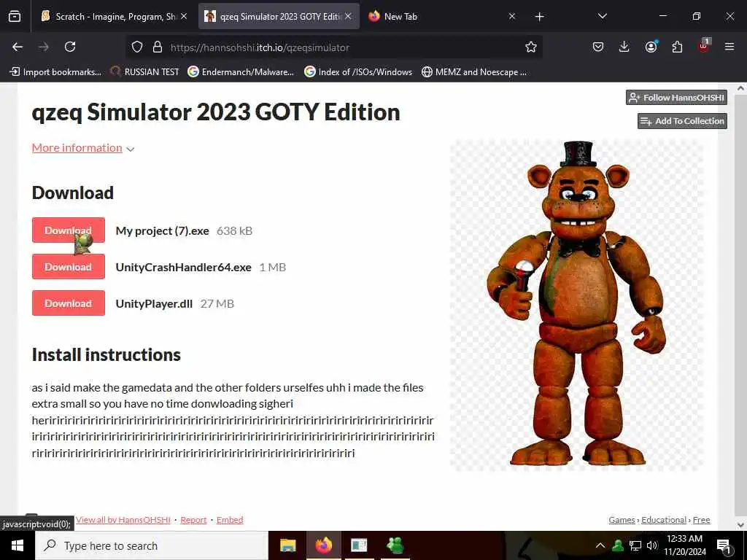Screen dimensions: 747x560
Task: Open volume control tray icon
Action: [x=652, y=545]
